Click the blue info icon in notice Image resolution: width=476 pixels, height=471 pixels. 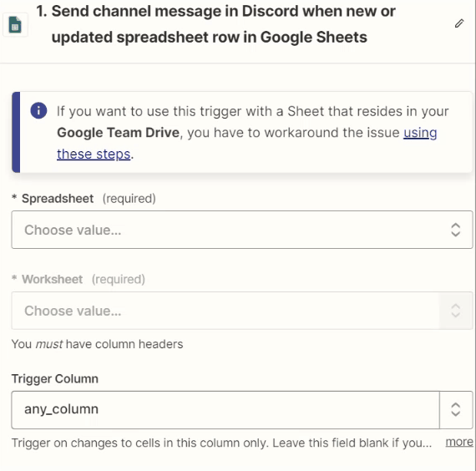click(38, 110)
